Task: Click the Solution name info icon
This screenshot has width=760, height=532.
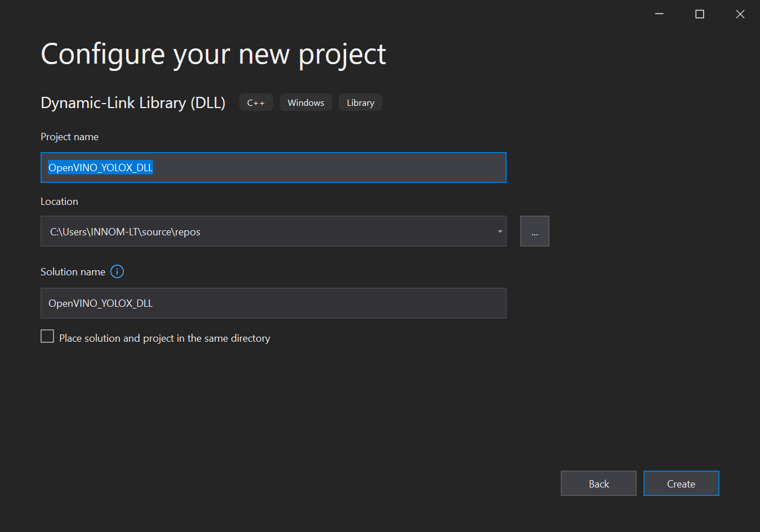Action: 117,272
